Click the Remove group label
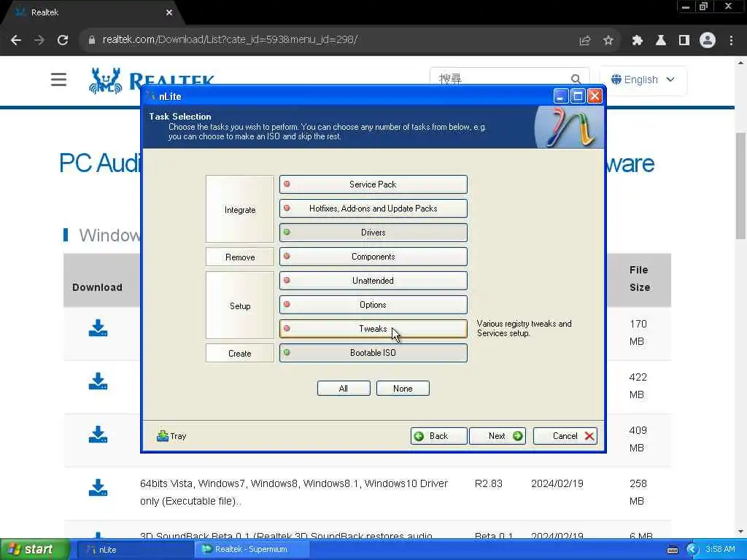The width and height of the screenshot is (747, 560). [240, 257]
